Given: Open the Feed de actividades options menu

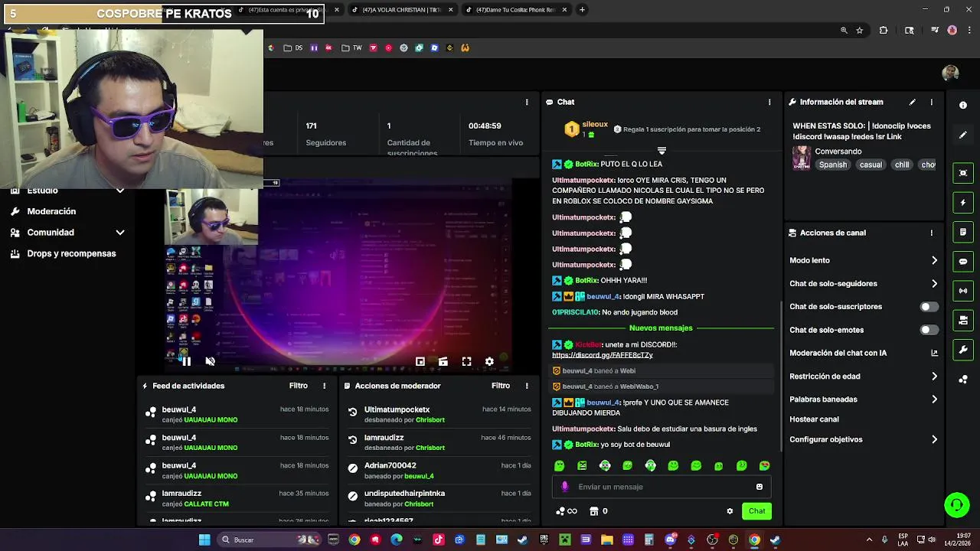Looking at the screenshot, I should coord(324,386).
